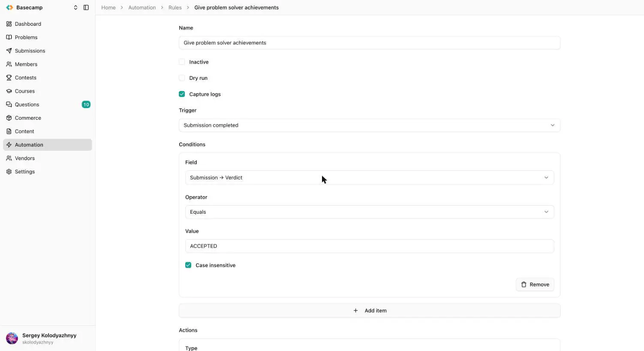Click the Dashboard grid icon
Screen dimensions: 644x351
pos(9,24)
